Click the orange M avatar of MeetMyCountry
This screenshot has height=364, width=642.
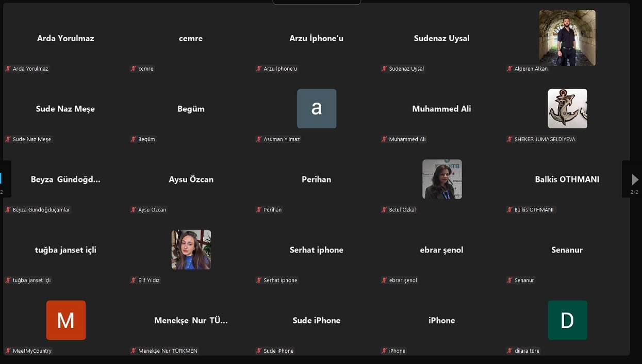(x=65, y=320)
